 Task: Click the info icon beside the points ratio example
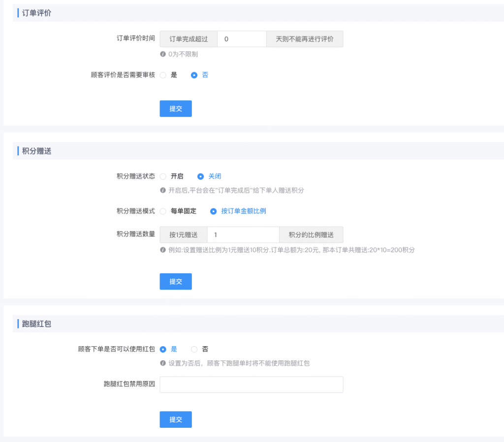click(162, 250)
